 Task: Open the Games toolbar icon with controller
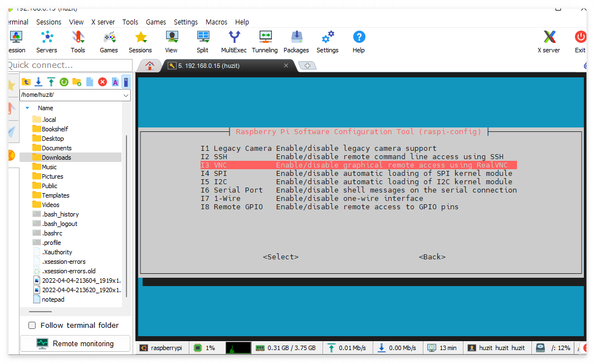pyautogui.click(x=109, y=42)
